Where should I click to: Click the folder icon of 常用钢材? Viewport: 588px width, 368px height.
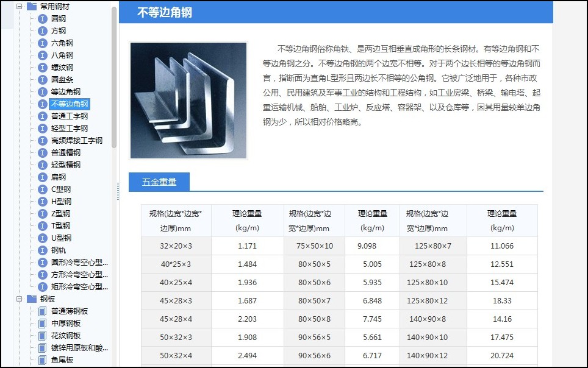32,6
